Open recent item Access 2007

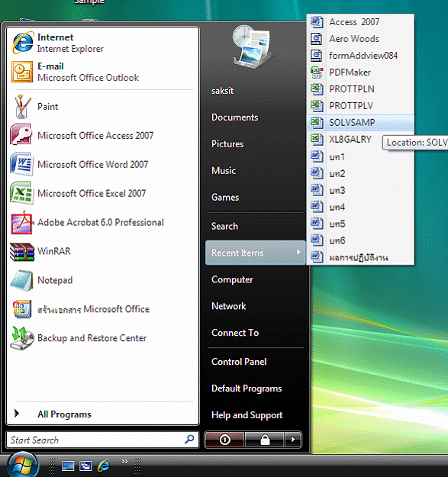pyautogui.click(x=360, y=22)
